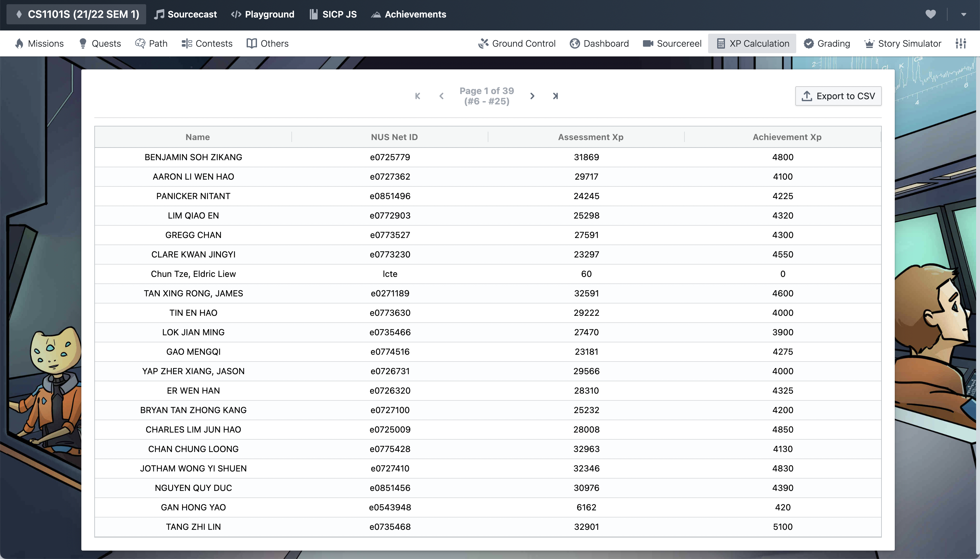Jump to the first page arrow

418,96
